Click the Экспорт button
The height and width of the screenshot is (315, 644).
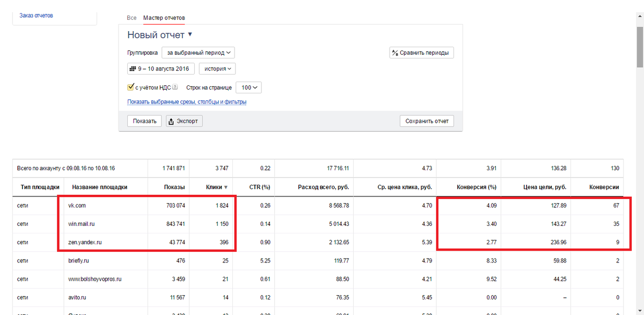click(x=184, y=121)
